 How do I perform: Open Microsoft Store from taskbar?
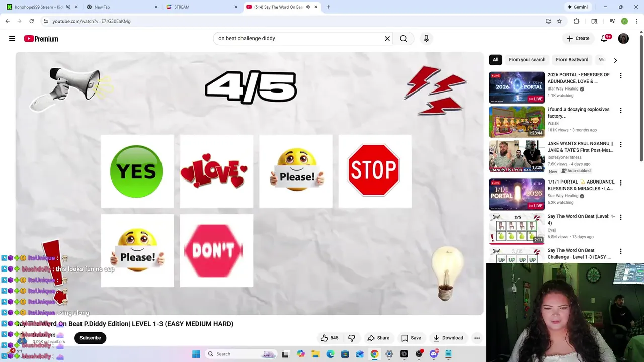345,354
